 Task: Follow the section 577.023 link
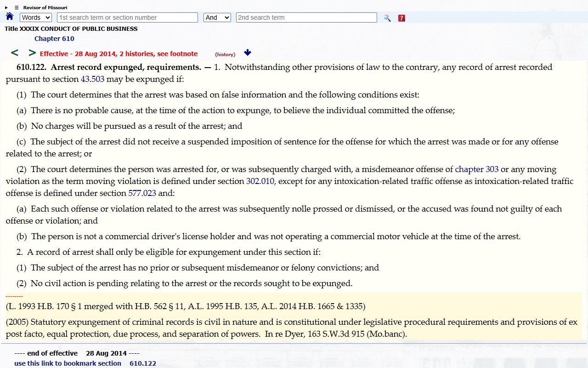pyautogui.click(x=142, y=193)
